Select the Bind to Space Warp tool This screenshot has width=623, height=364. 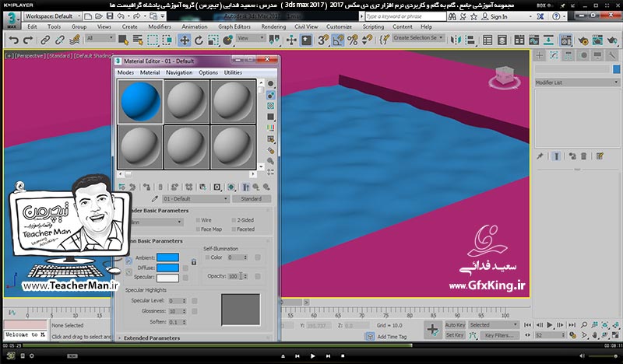[74, 40]
